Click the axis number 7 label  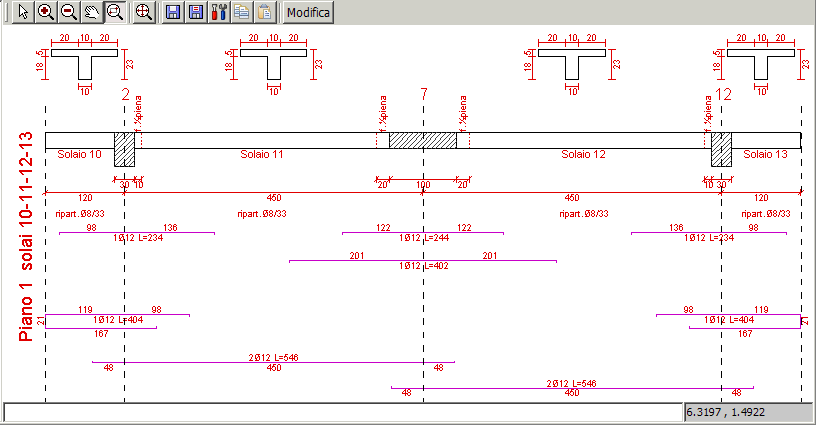424,94
